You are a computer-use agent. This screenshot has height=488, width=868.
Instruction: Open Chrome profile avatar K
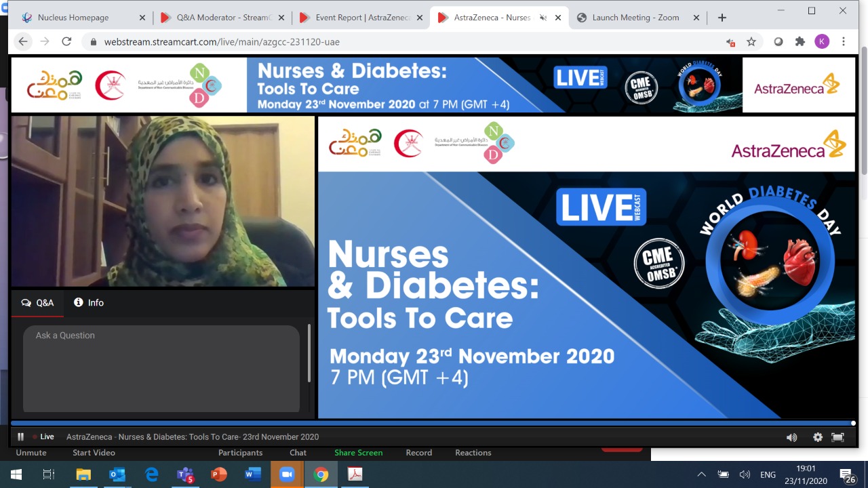tap(821, 42)
